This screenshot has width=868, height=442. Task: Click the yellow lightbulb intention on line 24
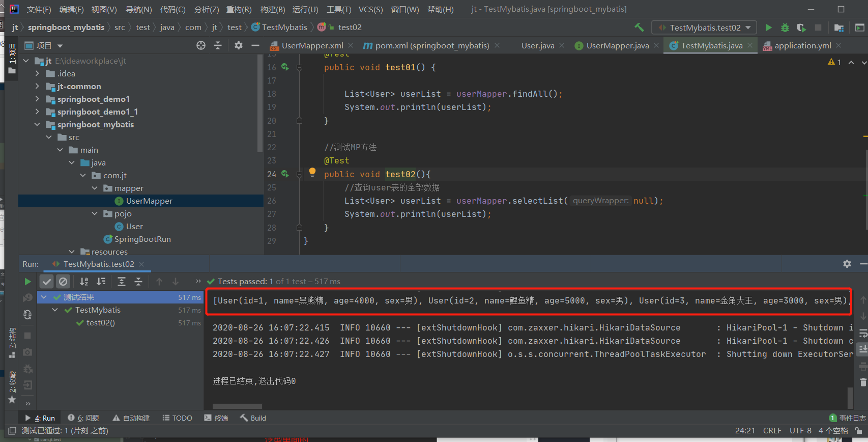point(312,172)
